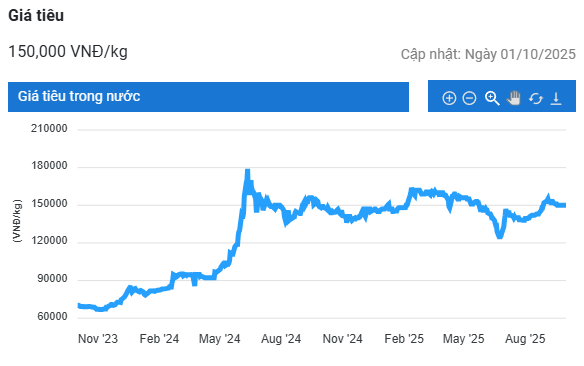Image resolution: width=584 pixels, height=366 pixels.
Task: Click the Feb '24 axis label
Action: 159,339
